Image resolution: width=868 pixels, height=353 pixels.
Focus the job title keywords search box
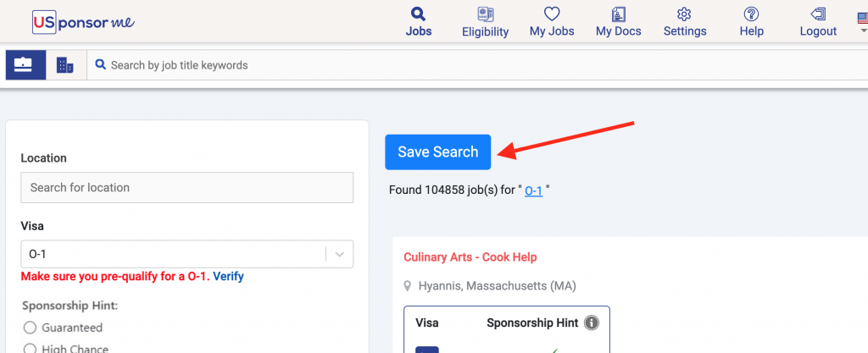[476, 65]
